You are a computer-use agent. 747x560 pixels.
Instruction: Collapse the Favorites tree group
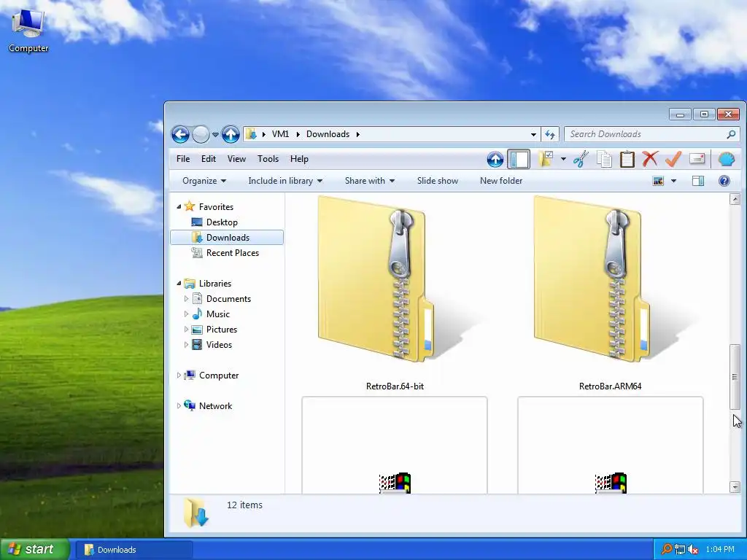179,206
